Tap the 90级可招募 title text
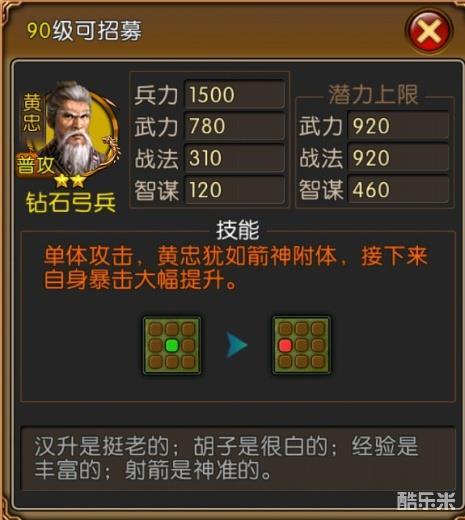 pos(84,31)
